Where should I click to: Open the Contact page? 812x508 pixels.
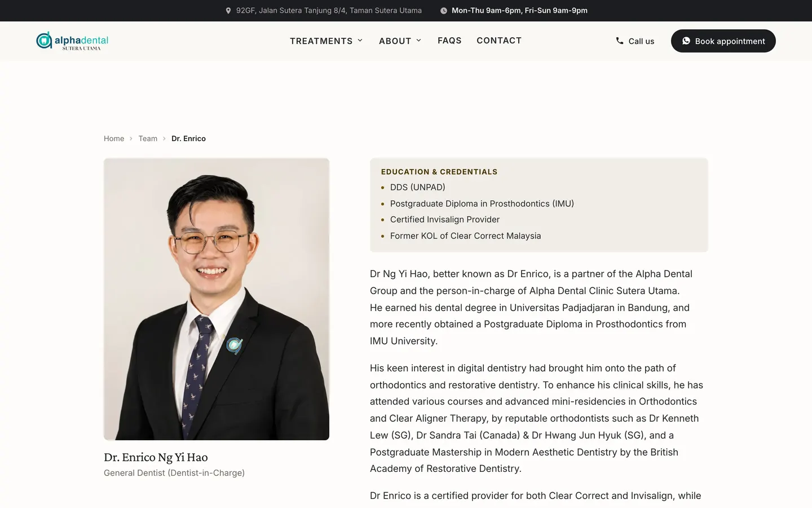click(x=499, y=41)
